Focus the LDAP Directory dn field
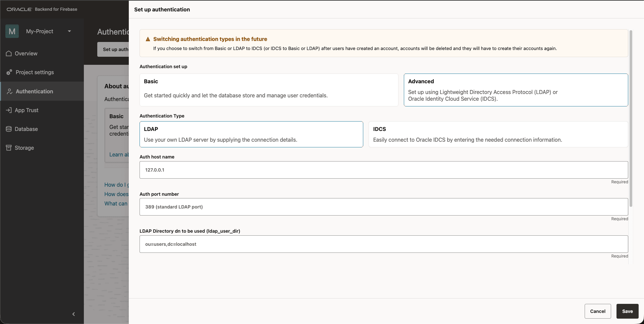 pyautogui.click(x=384, y=244)
